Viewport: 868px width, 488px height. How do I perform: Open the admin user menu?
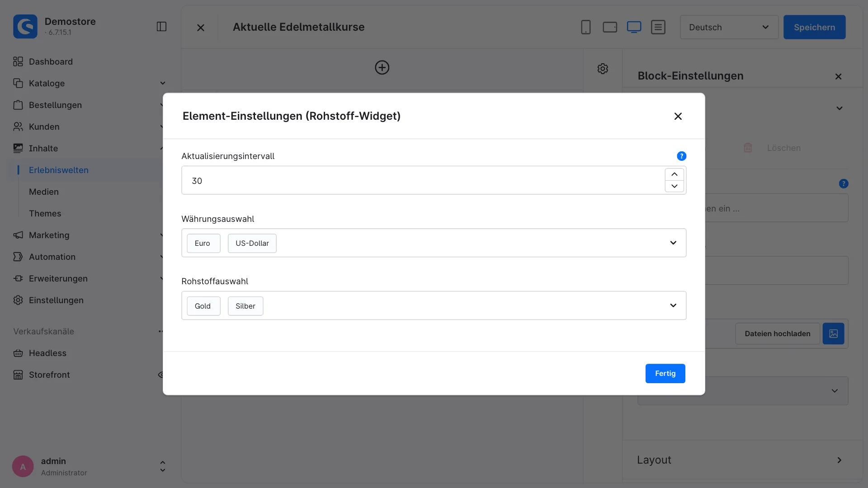(x=89, y=466)
